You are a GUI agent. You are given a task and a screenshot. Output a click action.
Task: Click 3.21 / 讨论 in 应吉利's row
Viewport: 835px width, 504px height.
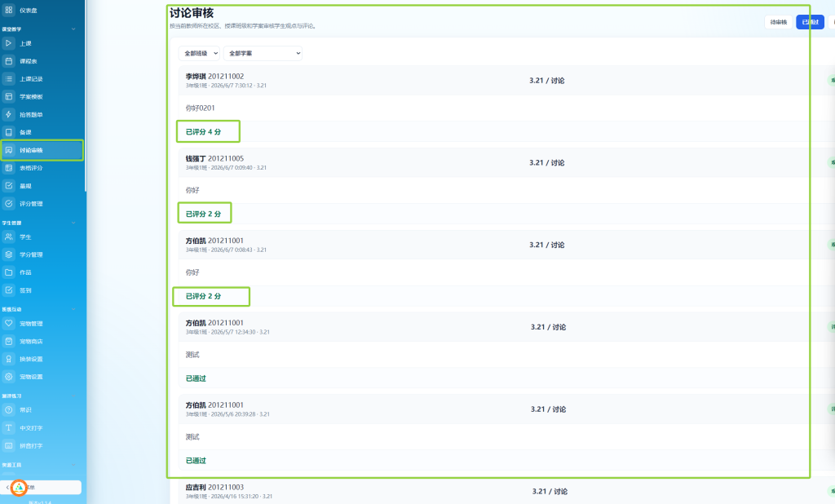point(550,491)
